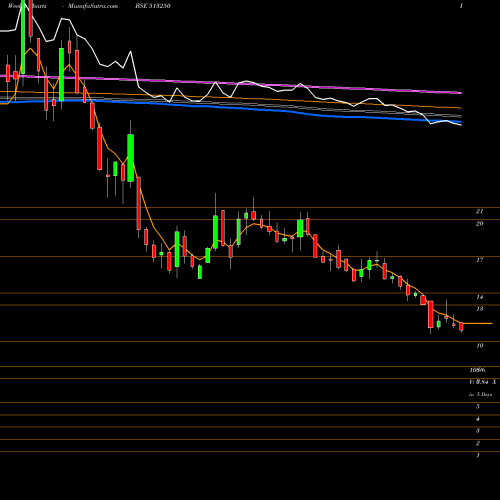Select the lower axis label 4
The image size is (500, 500).
click(x=478, y=419)
